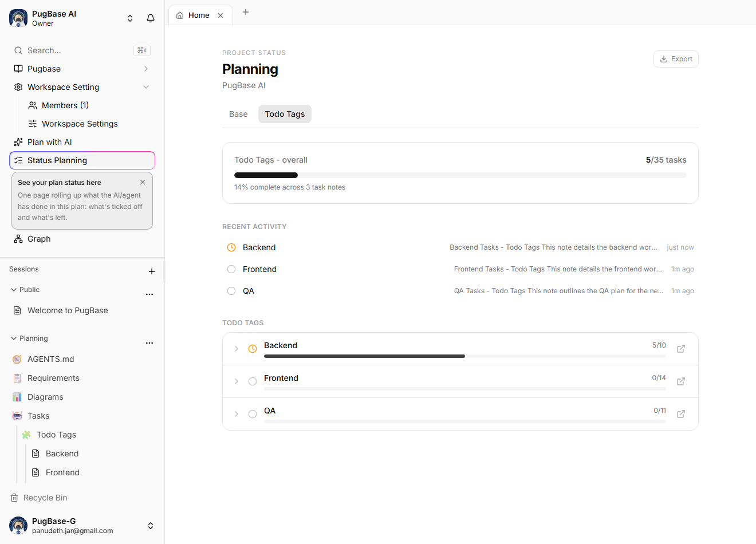Click the AGENTS.md file icon
Screen dimensions: 756x544
(x=17, y=359)
